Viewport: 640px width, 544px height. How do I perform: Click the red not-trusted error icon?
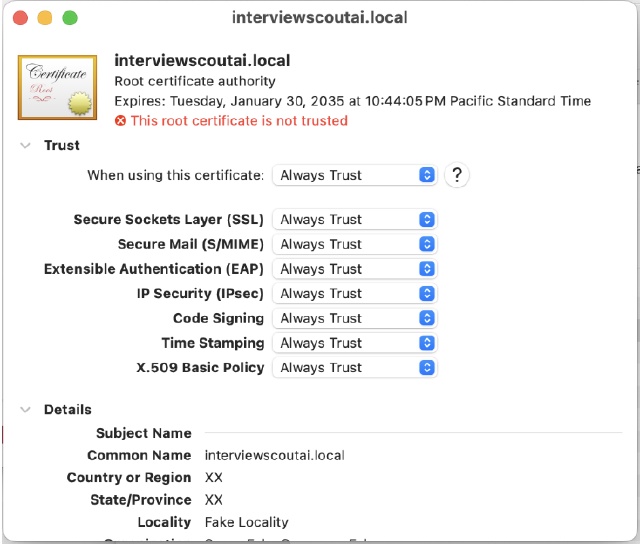(121, 121)
